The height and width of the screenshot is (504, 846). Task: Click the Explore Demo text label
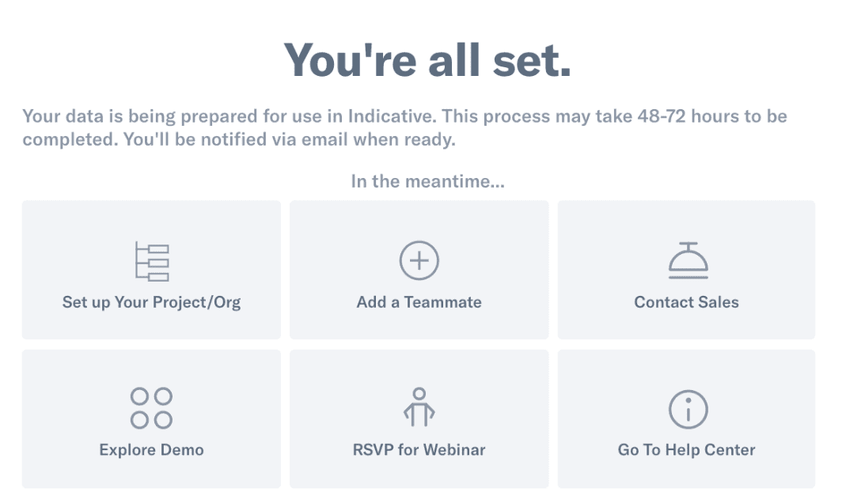click(x=151, y=449)
